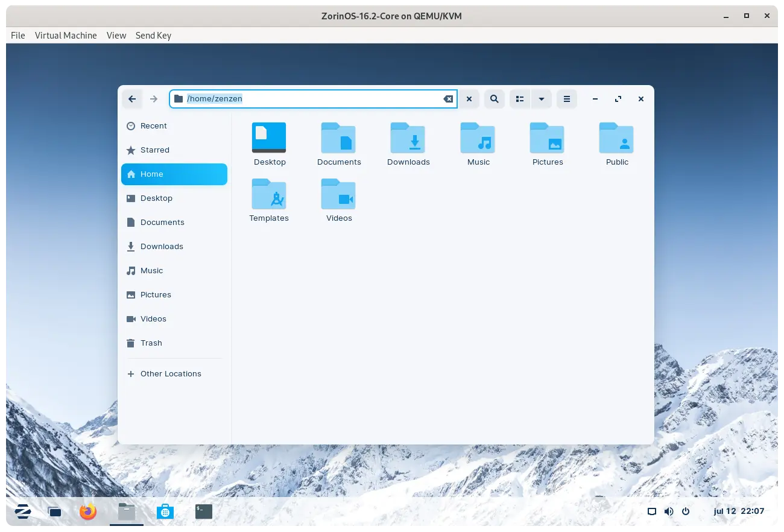Open the volume tray icon
784x532 pixels.
(669, 511)
